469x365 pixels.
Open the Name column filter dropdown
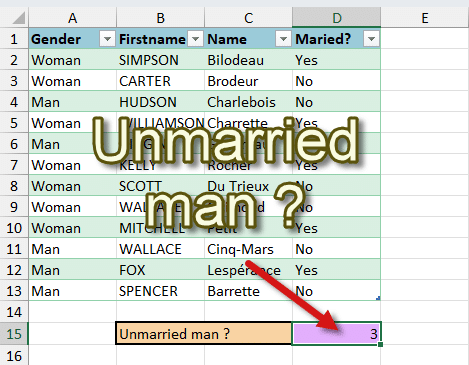(x=283, y=39)
